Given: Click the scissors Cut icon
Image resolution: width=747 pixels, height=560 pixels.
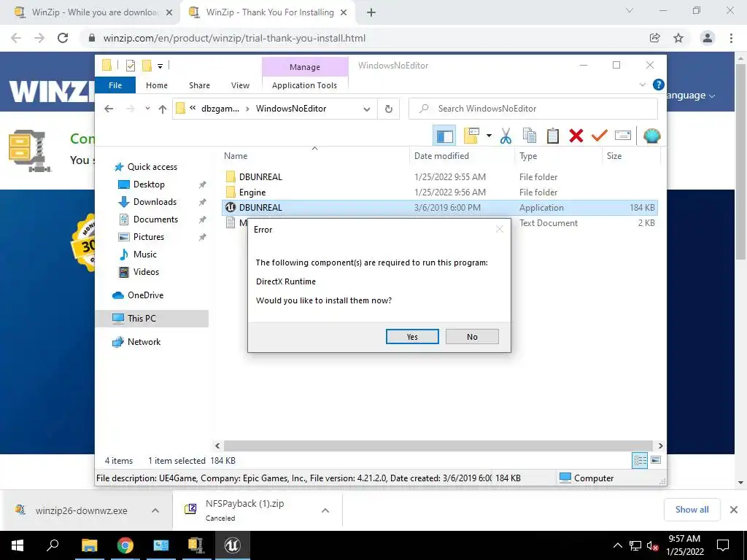Looking at the screenshot, I should click(x=506, y=136).
